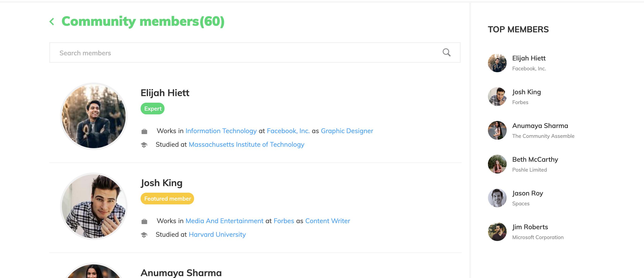Open Beth McCarthy in Top Members
Image resolution: width=644 pixels, height=278 pixels.
pyautogui.click(x=535, y=159)
